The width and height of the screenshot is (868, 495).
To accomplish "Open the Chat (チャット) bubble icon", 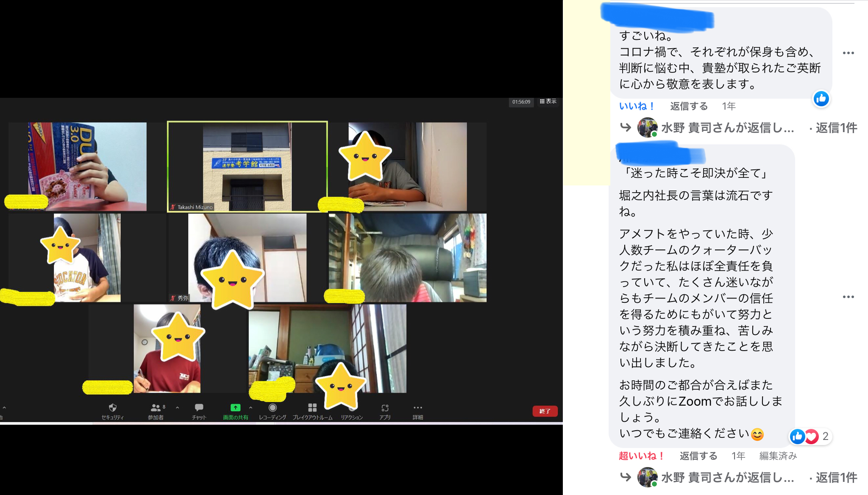I will click(x=199, y=407).
